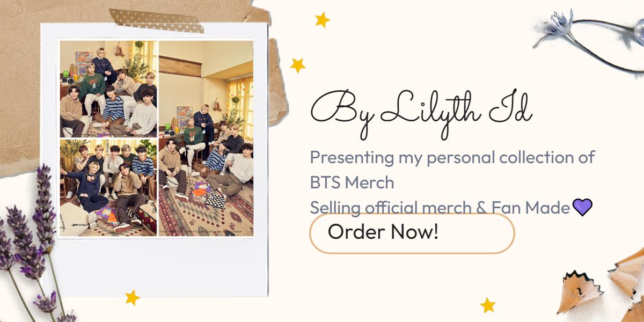Open the tall group photo on the right
Screen dimensions: 644x322
click(206, 138)
